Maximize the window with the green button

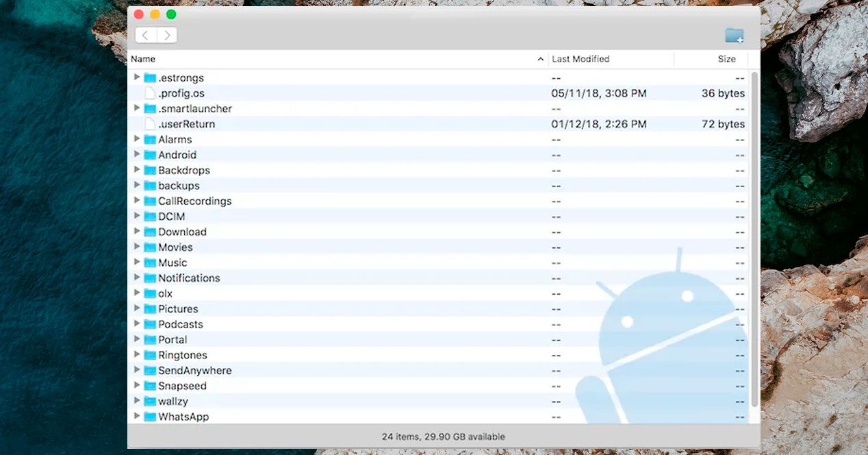tap(171, 14)
